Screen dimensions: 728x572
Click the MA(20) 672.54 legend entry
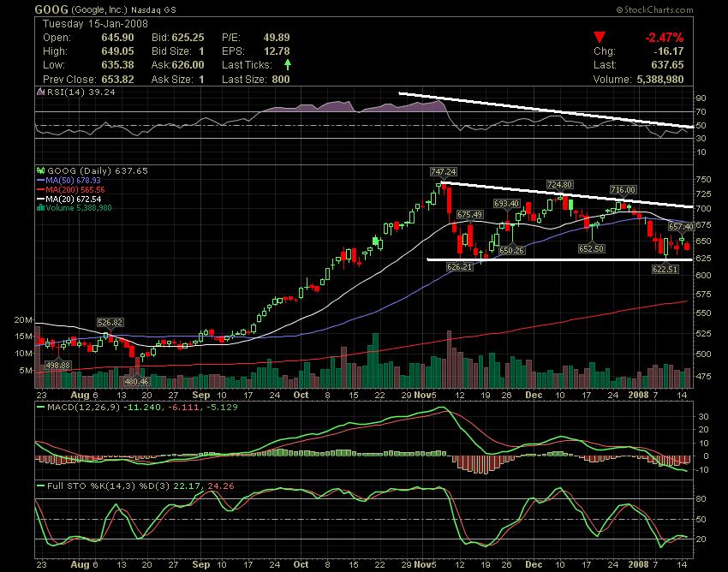69,199
